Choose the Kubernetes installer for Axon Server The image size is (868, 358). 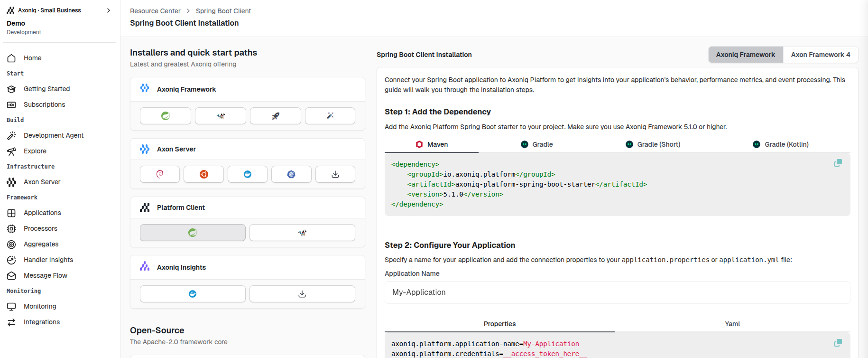pyautogui.click(x=291, y=174)
